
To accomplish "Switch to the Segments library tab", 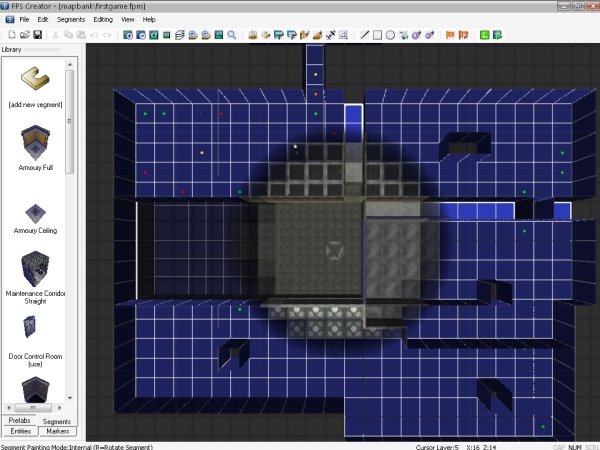I will 57,421.
